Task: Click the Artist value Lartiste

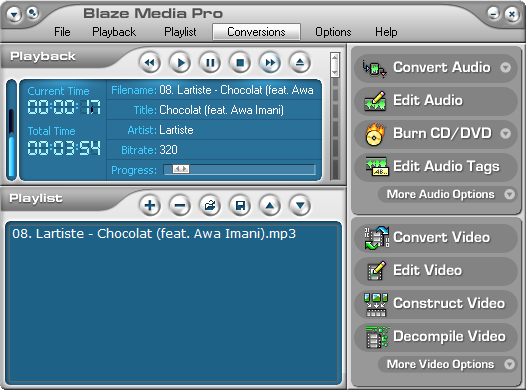Action: 176,130
